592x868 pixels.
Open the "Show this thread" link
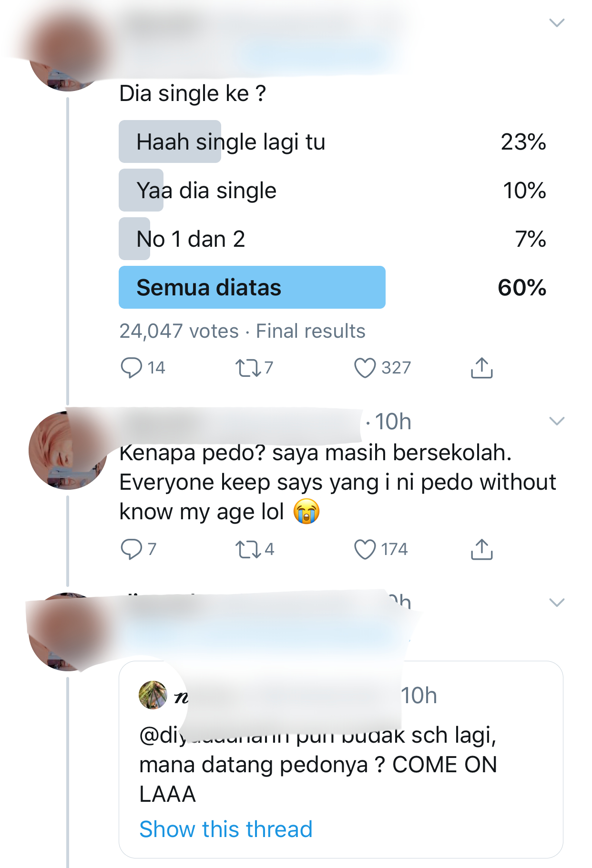pos(226,829)
